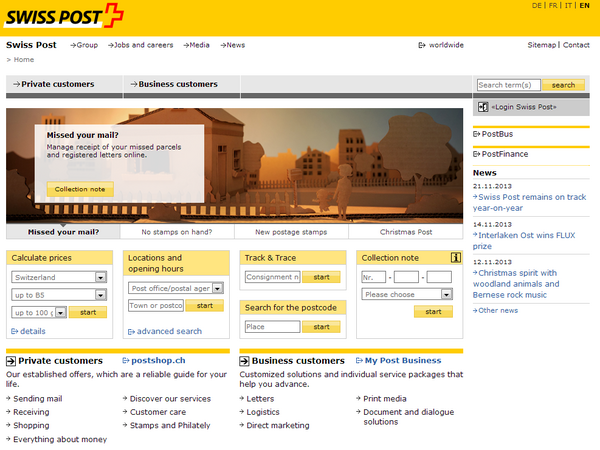This screenshot has width=600, height=450.
Task: Select the Missed your mail? banner tab
Action: 63,232
